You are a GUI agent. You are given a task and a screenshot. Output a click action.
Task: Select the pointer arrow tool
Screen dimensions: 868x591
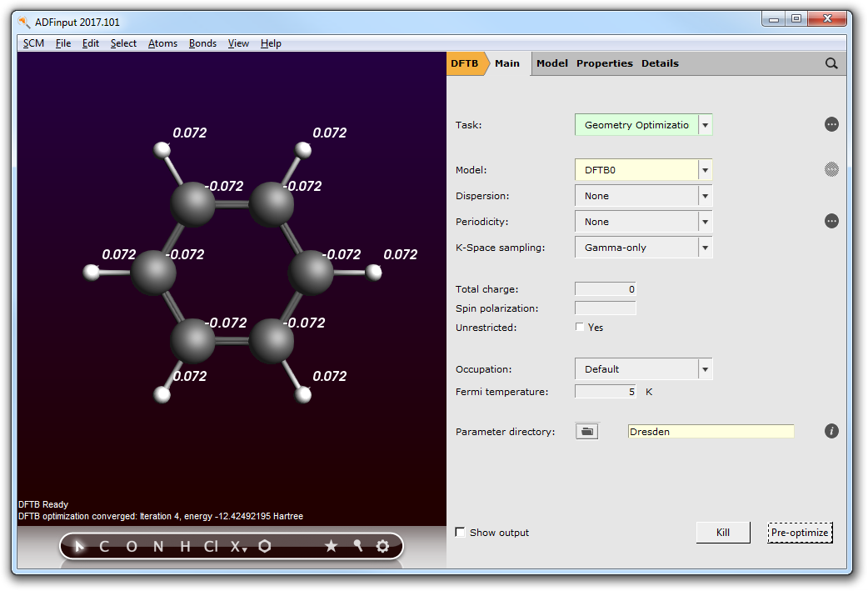80,547
